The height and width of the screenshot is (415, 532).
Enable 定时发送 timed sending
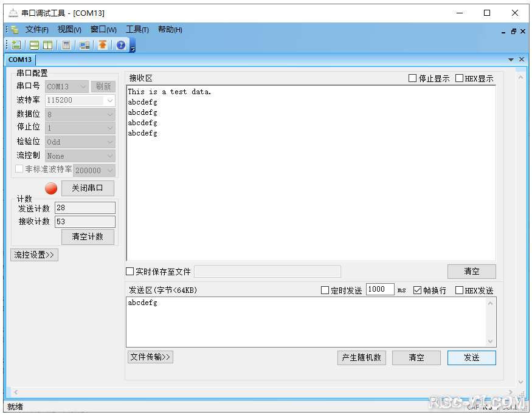tap(326, 290)
